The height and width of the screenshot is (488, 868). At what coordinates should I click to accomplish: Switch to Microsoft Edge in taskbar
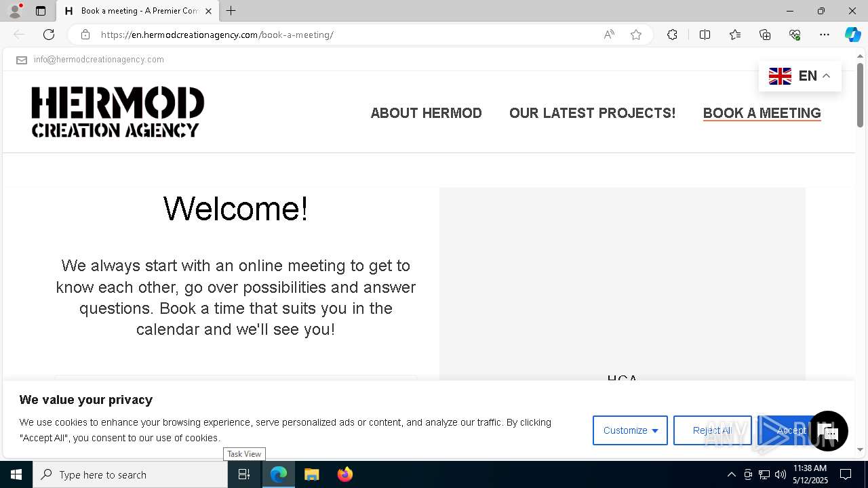coord(279,474)
